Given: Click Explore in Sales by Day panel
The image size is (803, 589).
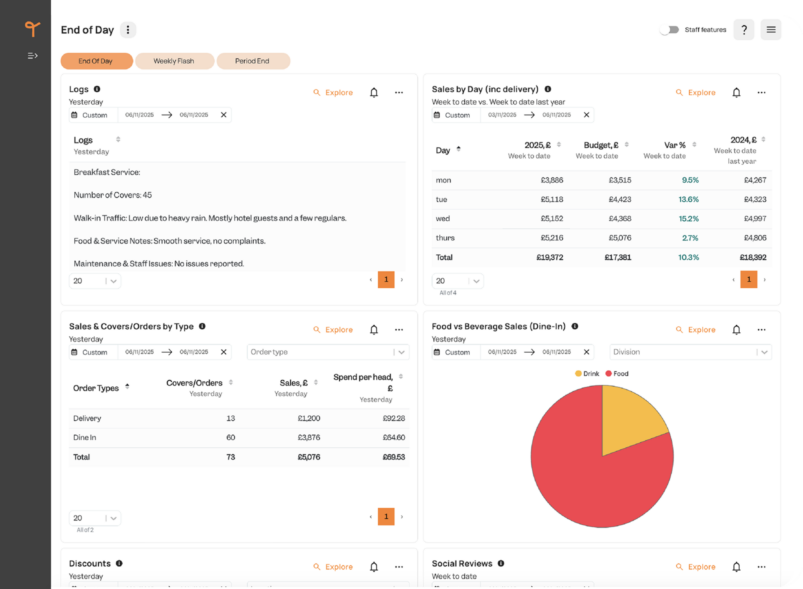Looking at the screenshot, I should 696,93.
